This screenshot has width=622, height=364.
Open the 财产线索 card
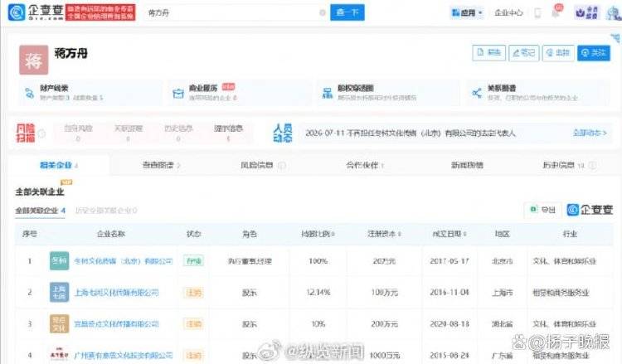(90, 92)
